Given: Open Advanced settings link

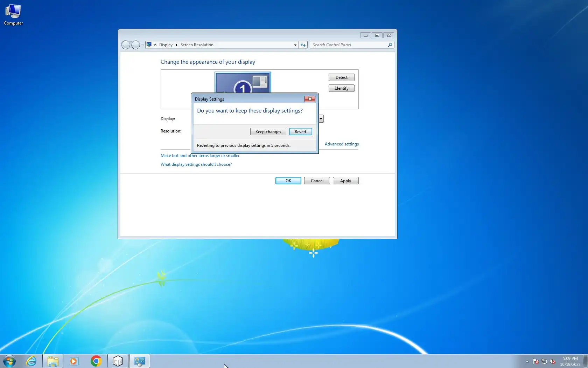Looking at the screenshot, I should click(342, 144).
